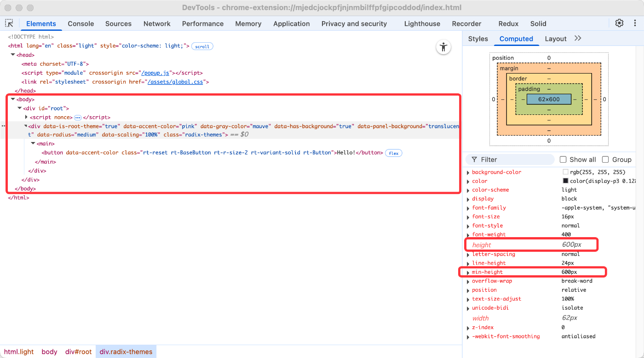Open the Redux tab

[x=508, y=23]
